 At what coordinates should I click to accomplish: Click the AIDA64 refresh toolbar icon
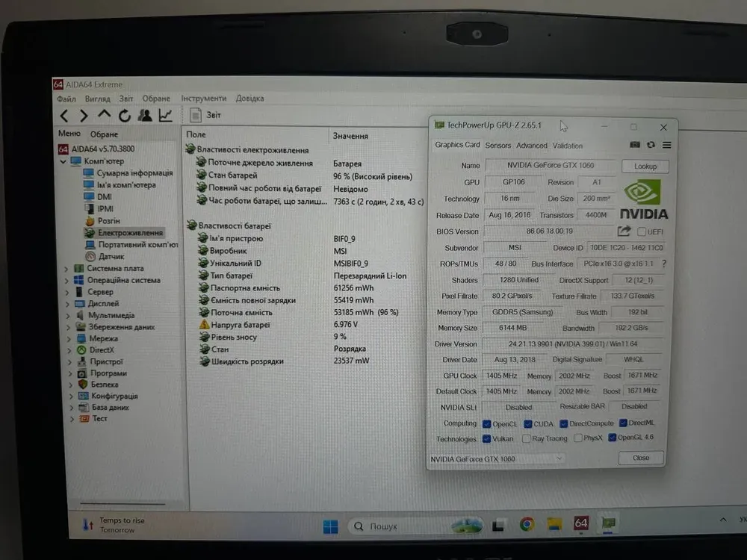[x=124, y=115]
